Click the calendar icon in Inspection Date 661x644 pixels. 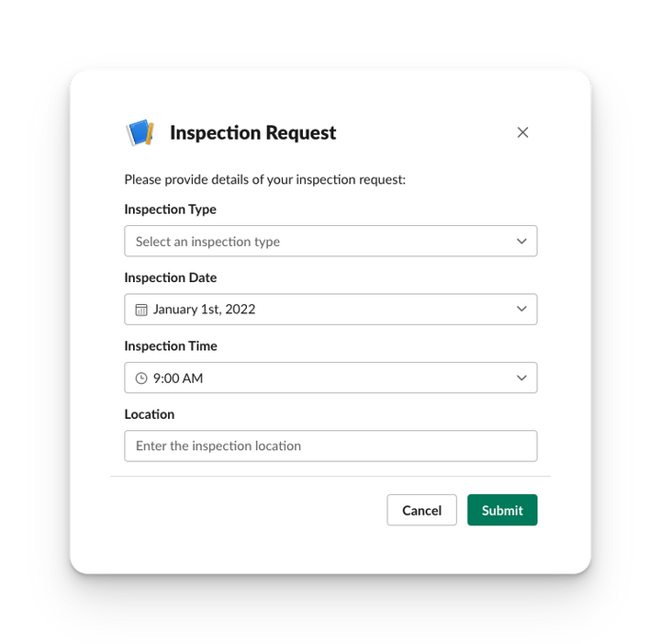[x=141, y=310]
